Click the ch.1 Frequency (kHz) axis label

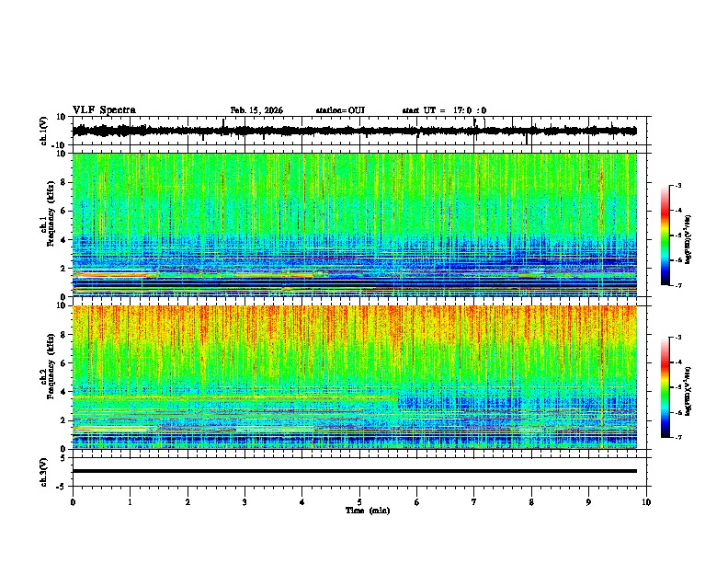[51, 213]
